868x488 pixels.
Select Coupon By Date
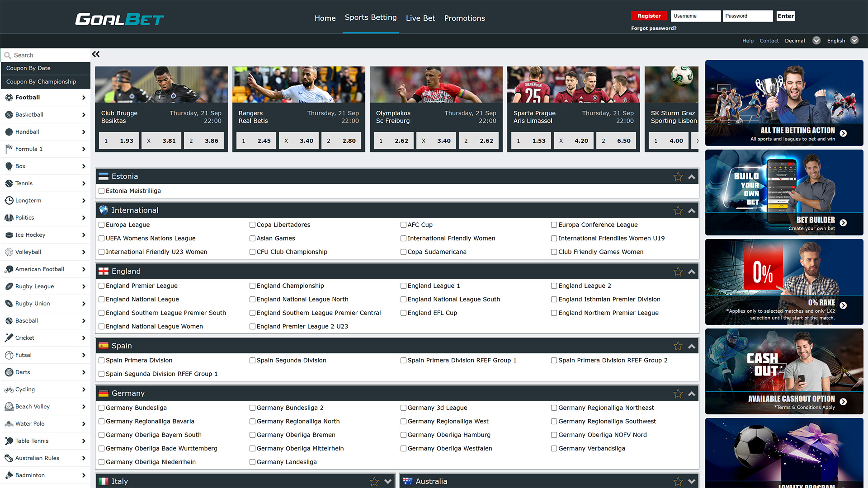(45, 68)
